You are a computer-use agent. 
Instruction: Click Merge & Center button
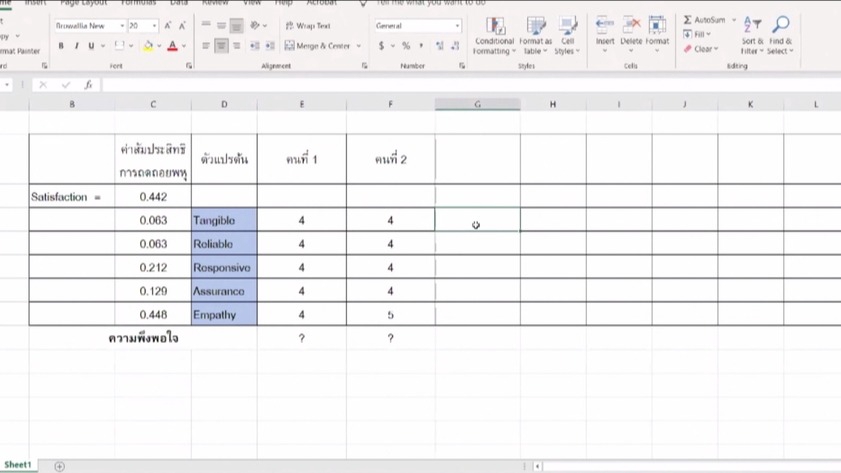pos(317,46)
